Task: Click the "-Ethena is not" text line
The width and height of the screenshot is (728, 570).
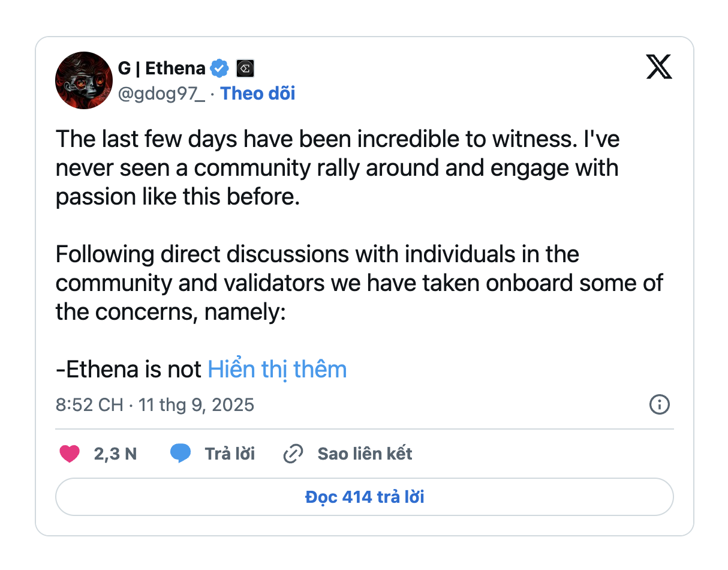Action: [128, 370]
